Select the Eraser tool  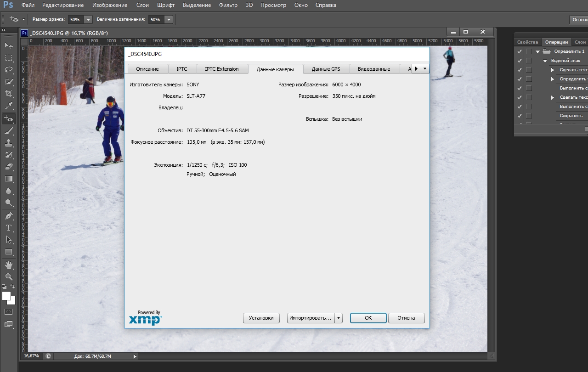(9, 167)
